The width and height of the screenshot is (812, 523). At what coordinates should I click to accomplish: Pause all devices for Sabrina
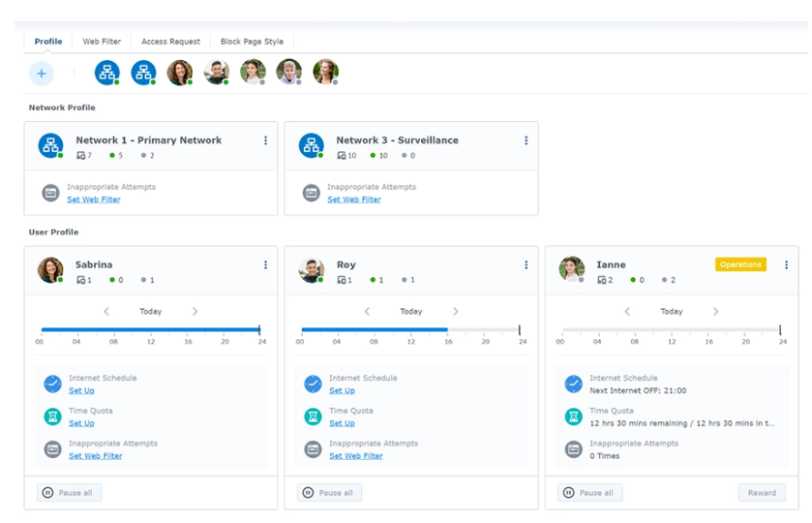point(70,493)
